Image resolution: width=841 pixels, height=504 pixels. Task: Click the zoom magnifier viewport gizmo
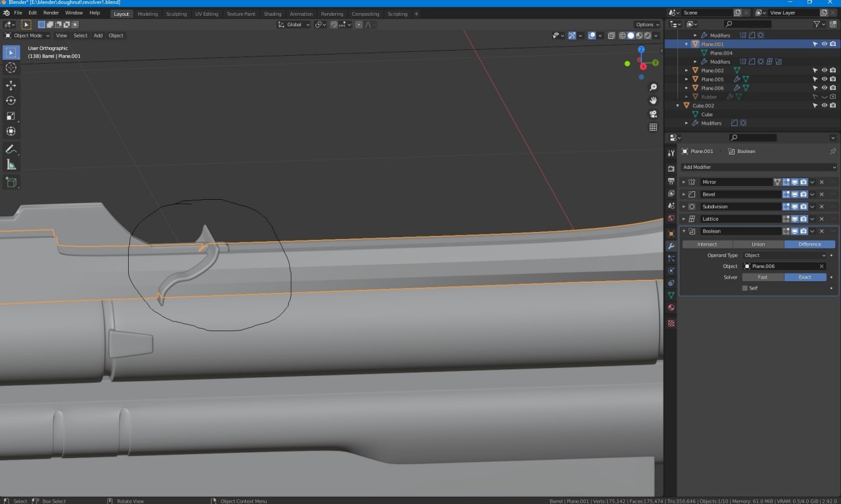[653, 87]
